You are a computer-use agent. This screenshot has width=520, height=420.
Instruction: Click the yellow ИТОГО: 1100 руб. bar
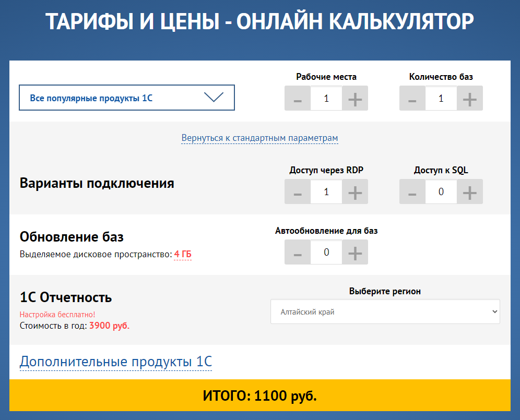260,396
